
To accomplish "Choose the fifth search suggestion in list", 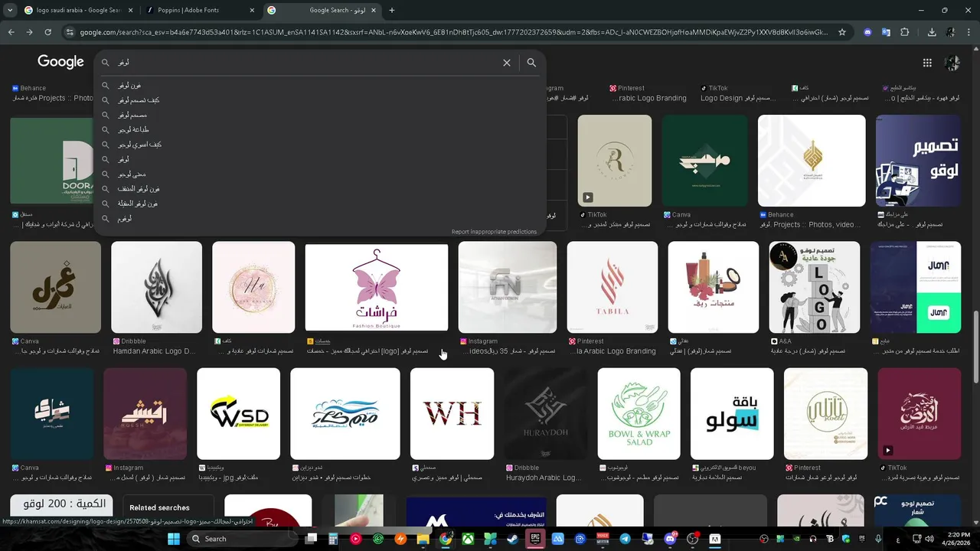I will (x=320, y=145).
